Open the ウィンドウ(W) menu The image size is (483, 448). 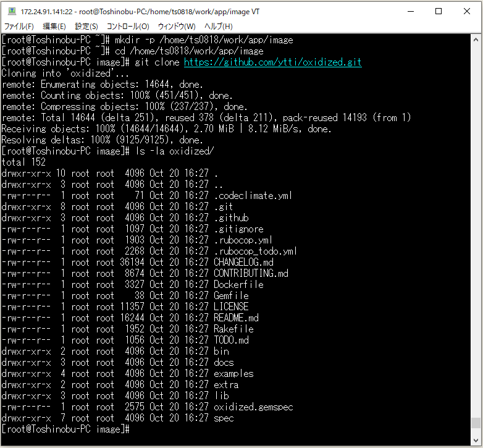[177, 27]
